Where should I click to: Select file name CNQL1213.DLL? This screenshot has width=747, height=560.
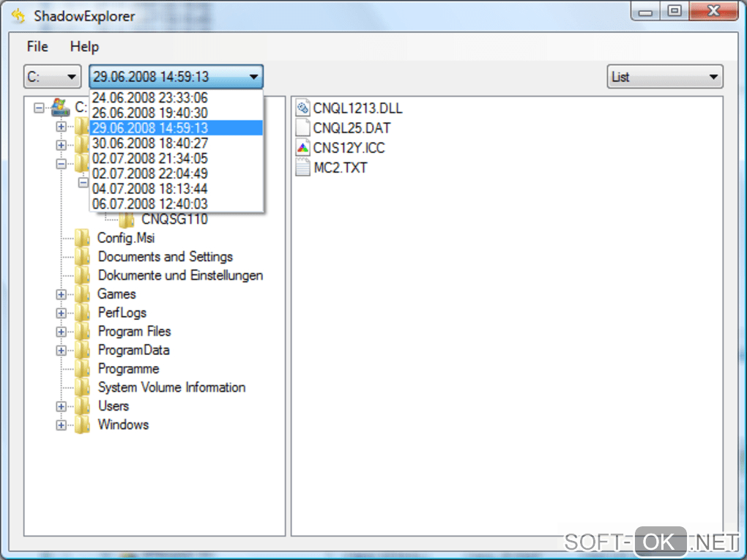pyautogui.click(x=358, y=108)
